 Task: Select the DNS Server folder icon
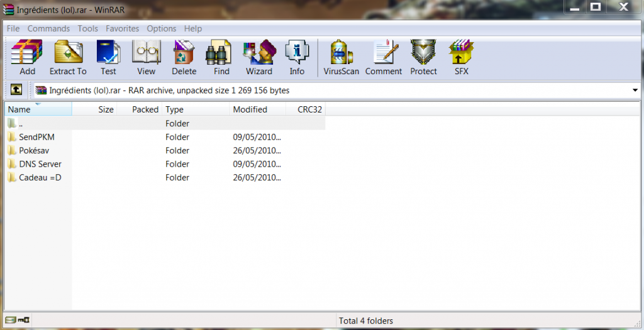coord(12,164)
